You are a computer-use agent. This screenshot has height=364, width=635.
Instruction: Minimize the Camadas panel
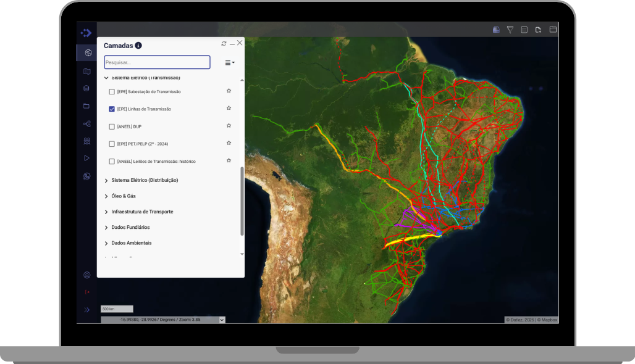[x=232, y=44]
